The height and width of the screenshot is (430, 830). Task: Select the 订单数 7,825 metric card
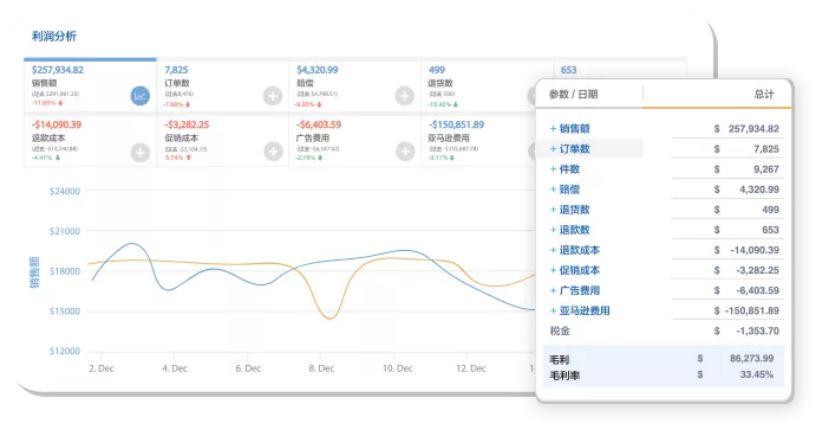pos(223,86)
